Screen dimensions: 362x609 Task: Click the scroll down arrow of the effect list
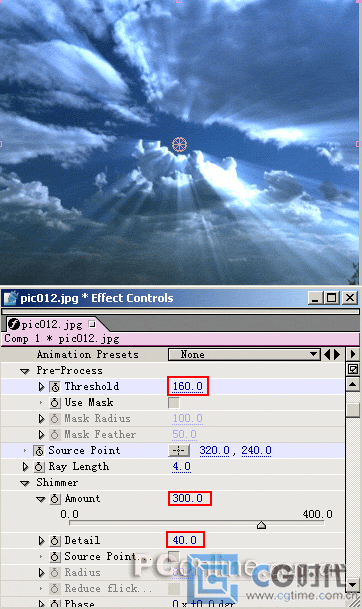coord(353,584)
